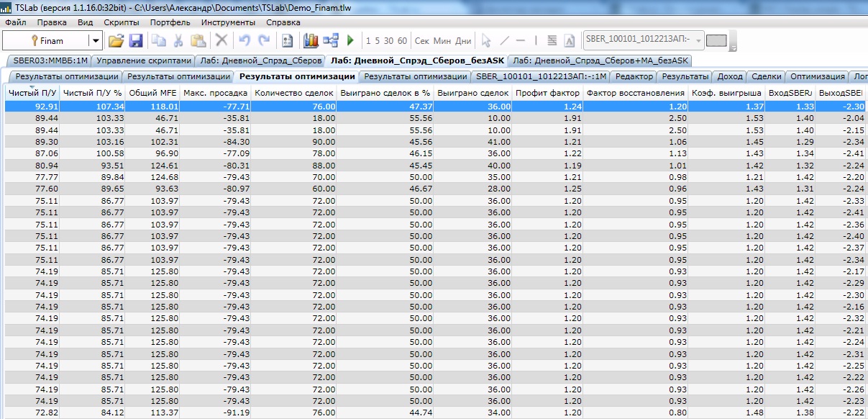Select the cursor pointer tool
The width and height of the screenshot is (868, 419).
[x=486, y=41]
